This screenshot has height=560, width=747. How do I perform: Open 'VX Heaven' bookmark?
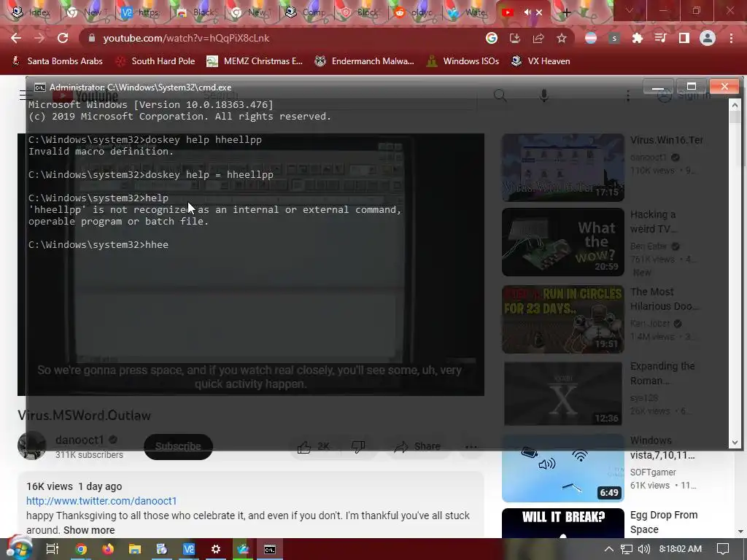[x=541, y=61]
